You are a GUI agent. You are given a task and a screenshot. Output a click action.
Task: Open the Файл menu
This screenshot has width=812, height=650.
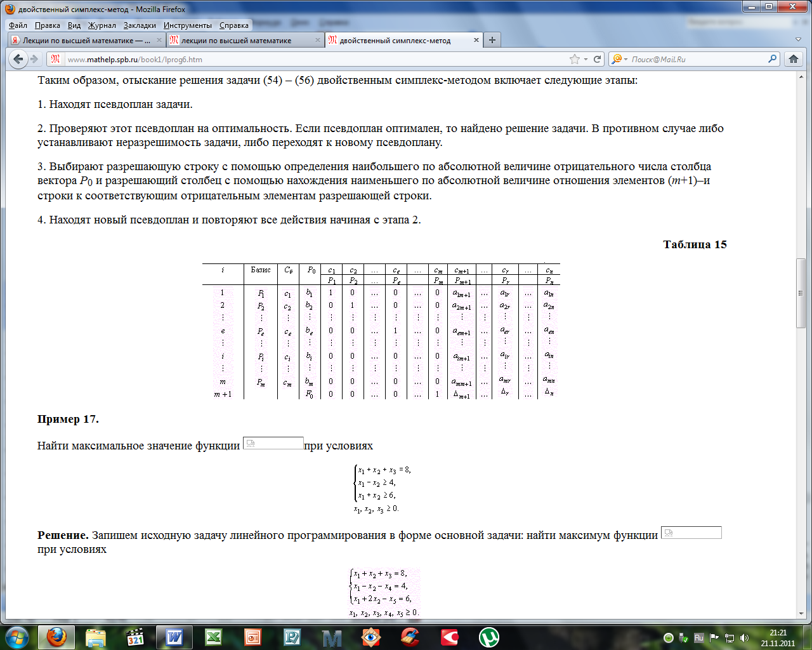[18, 25]
